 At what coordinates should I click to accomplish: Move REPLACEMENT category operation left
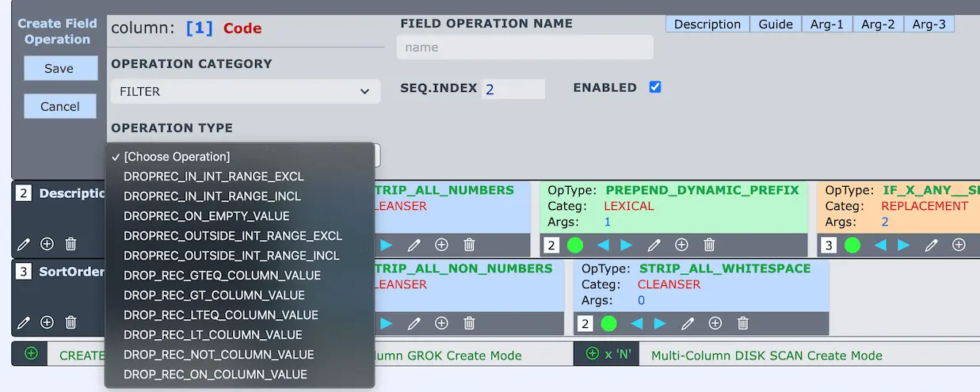pyautogui.click(x=880, y=245)
